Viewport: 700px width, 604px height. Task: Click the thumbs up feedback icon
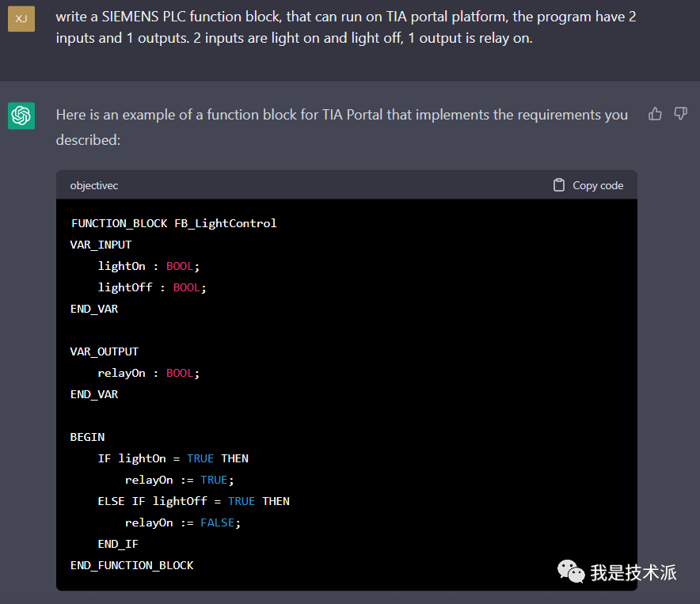pos(655,114)
